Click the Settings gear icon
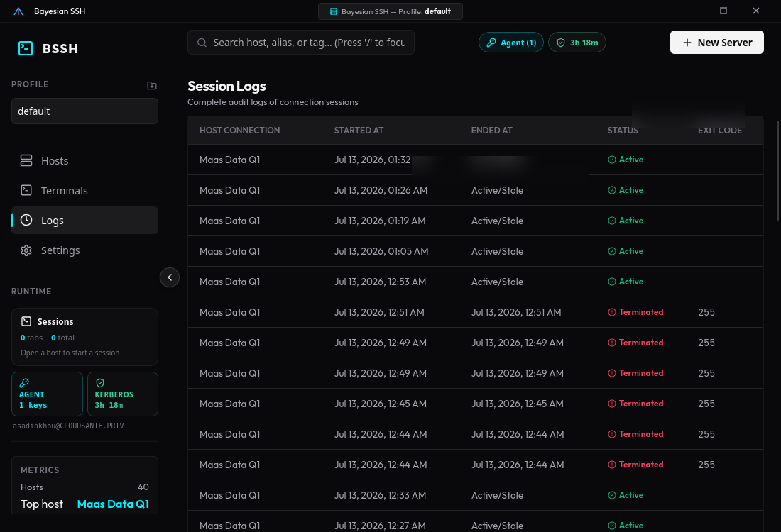The image size is (781, 532). 26,250
